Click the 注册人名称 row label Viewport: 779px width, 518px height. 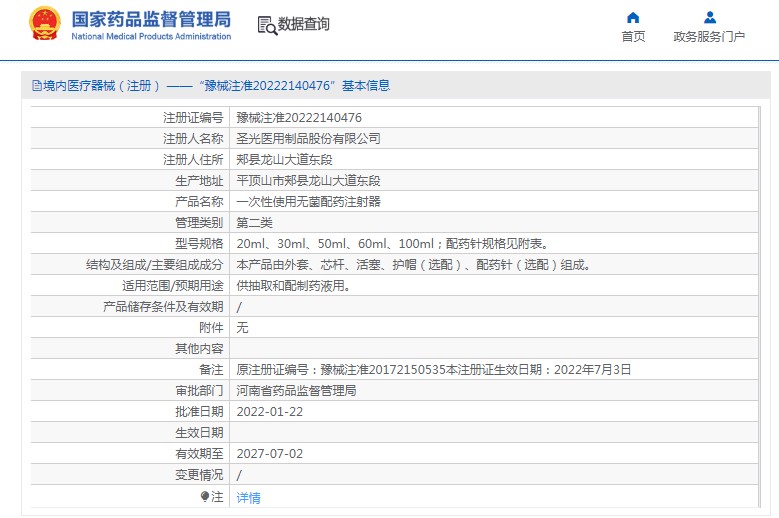pos(193,139)
